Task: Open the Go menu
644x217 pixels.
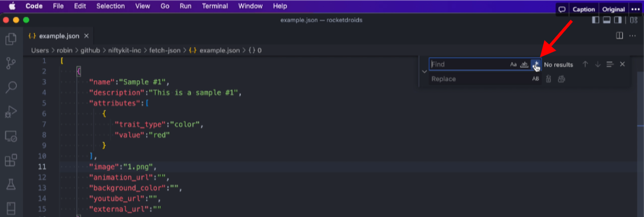Action: coord(165,6)
